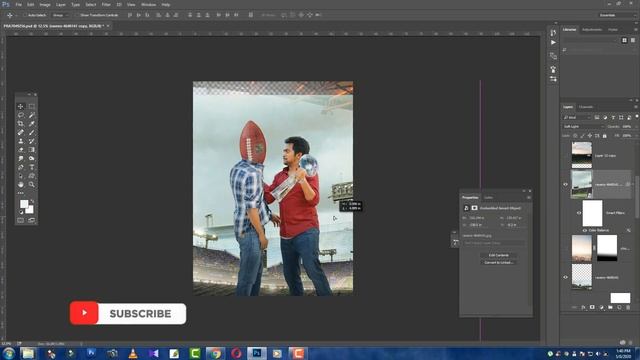Open the Image menu

pyautogui.click(x=45, y=4)
